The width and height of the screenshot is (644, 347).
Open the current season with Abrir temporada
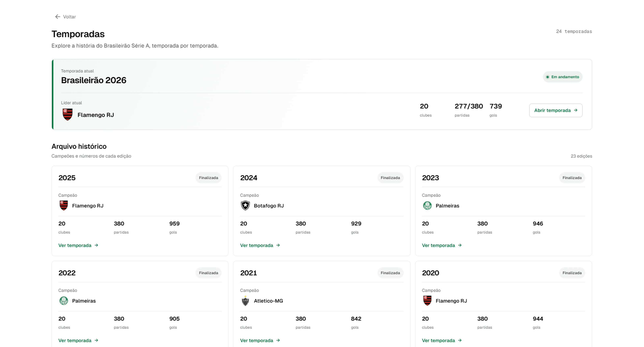[556, 110]
